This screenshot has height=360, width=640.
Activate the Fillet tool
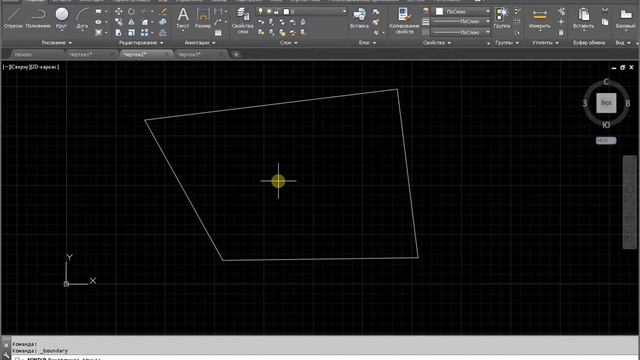[144, 22]
